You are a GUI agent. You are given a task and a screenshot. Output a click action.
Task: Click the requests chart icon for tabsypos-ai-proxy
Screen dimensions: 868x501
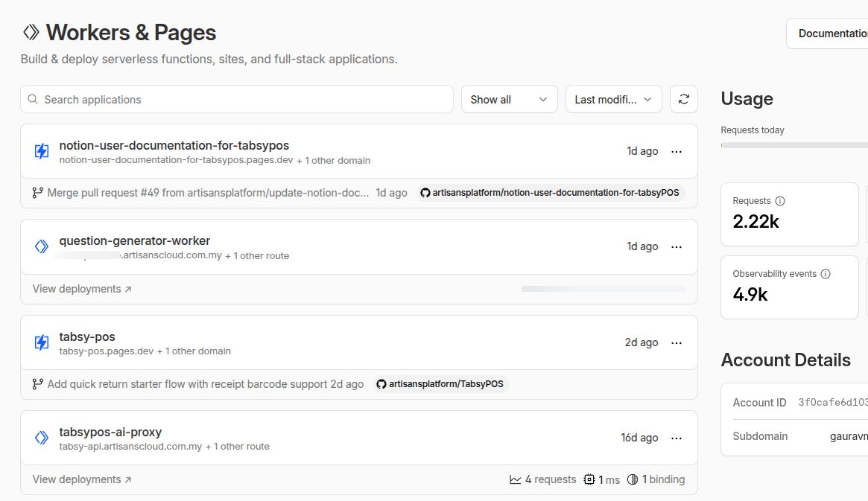coord(516,479)
